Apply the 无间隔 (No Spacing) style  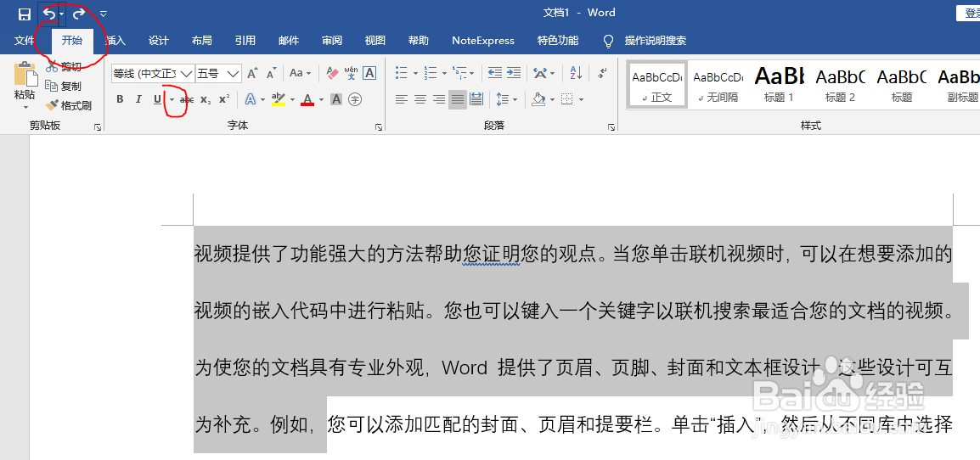(x=718, y=84)
